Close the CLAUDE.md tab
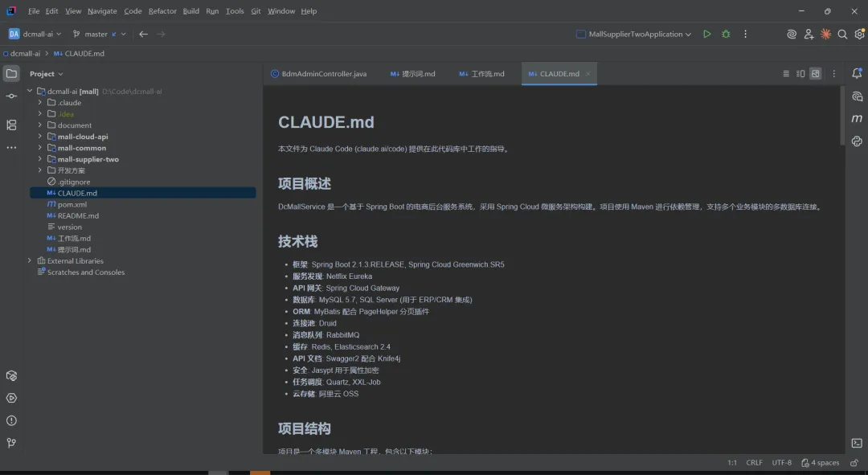 point(588,74)
